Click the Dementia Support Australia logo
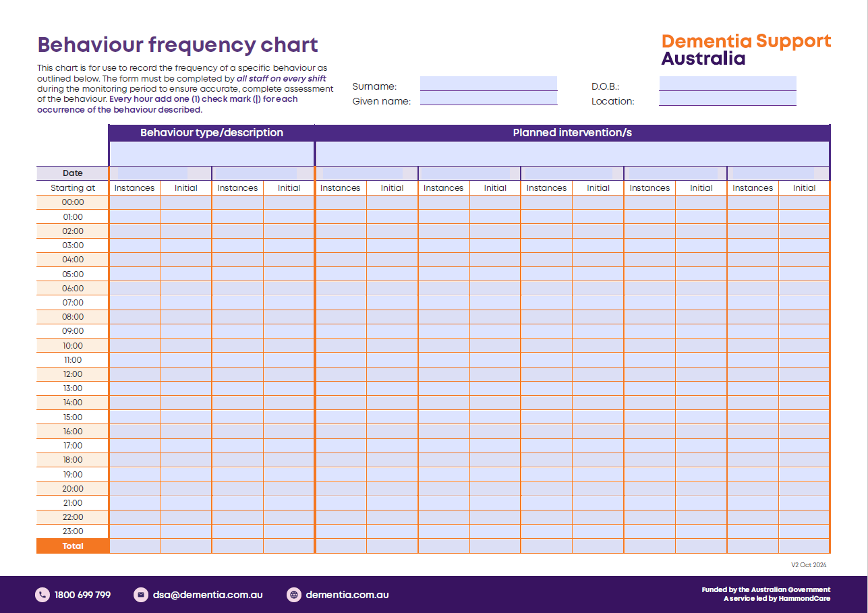This screenshot has height=613, width=868. (x=745, y=49)
